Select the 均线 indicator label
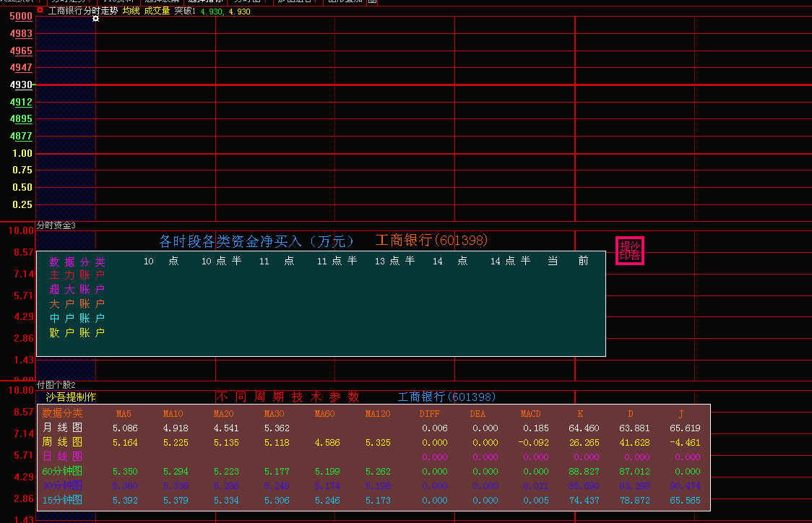The image size is (812, 523). [131, 11]
